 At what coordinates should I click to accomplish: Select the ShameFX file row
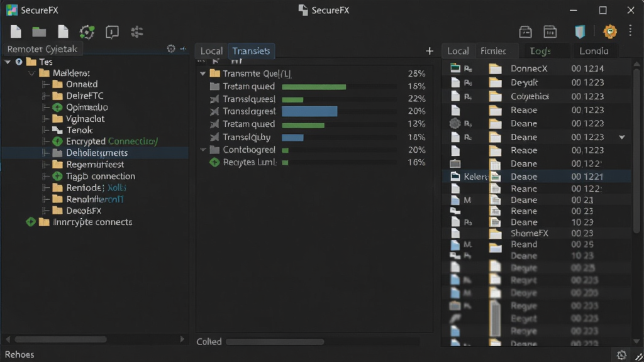[x=536, y=234]
